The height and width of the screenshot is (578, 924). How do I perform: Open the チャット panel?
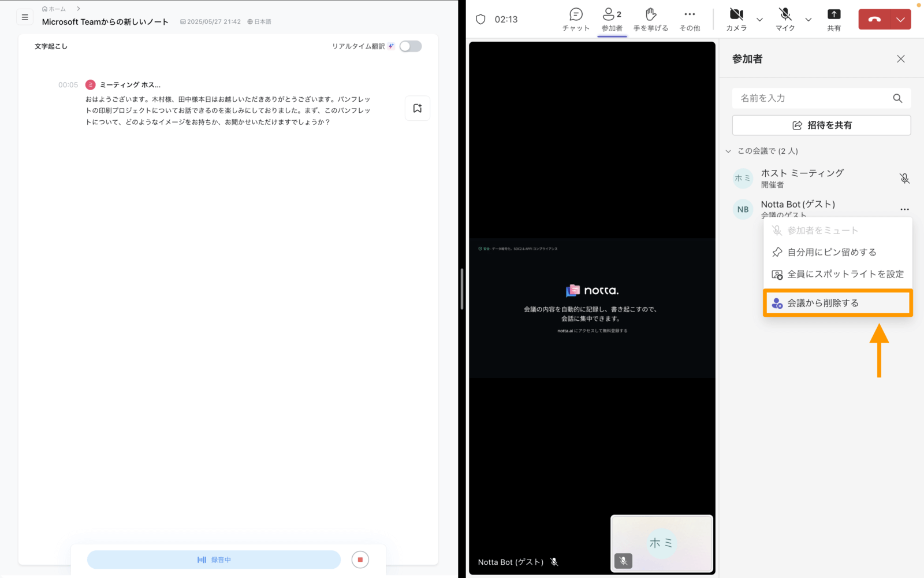(576, 19)
